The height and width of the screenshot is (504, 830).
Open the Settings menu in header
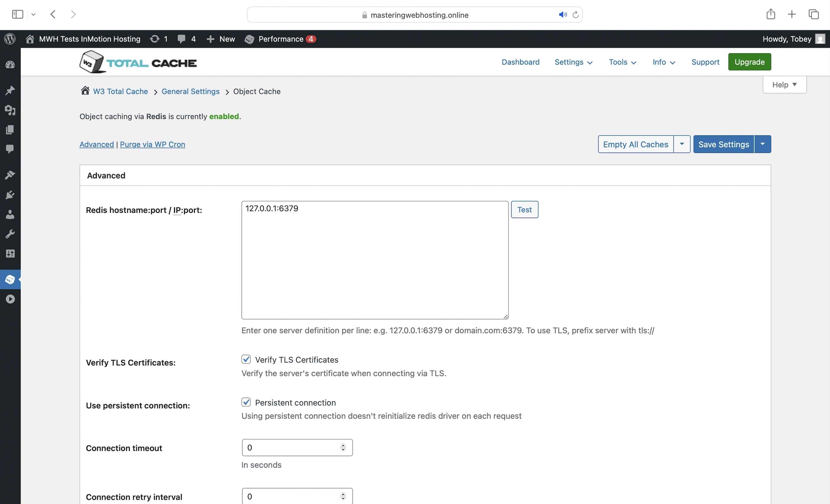pyautogui.click(x=573, y=62)
